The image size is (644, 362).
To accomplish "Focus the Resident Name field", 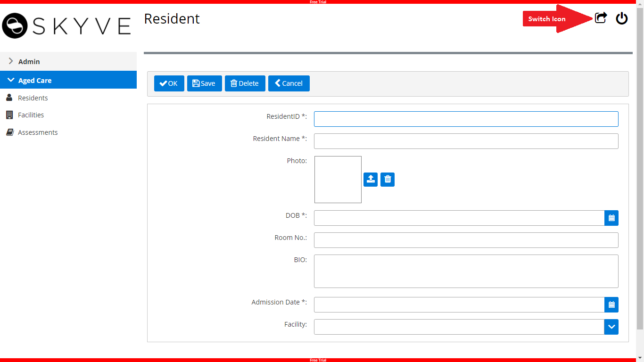I will [x=466, y=141].
